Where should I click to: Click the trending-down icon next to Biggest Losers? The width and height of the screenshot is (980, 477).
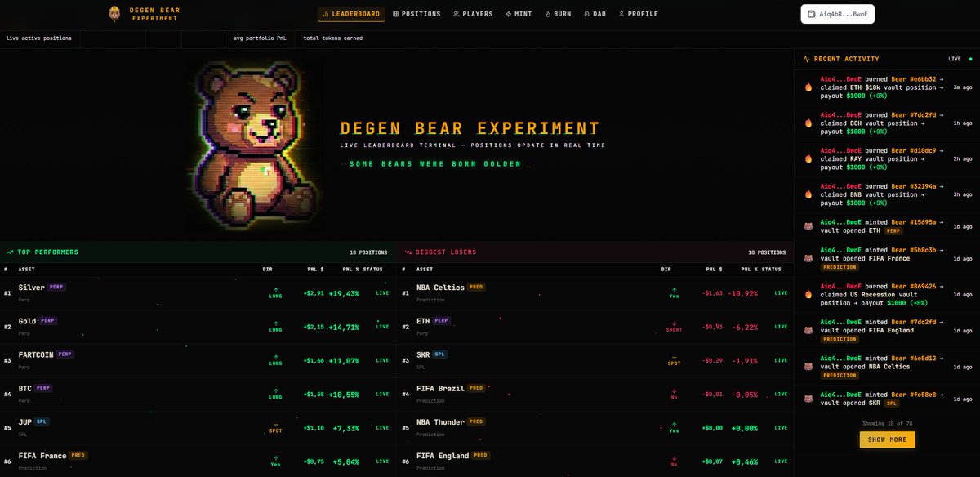408,252
